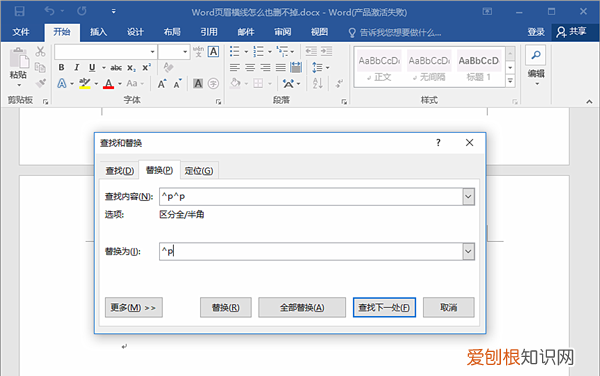Click the borders grid icon

click(258, 83)
